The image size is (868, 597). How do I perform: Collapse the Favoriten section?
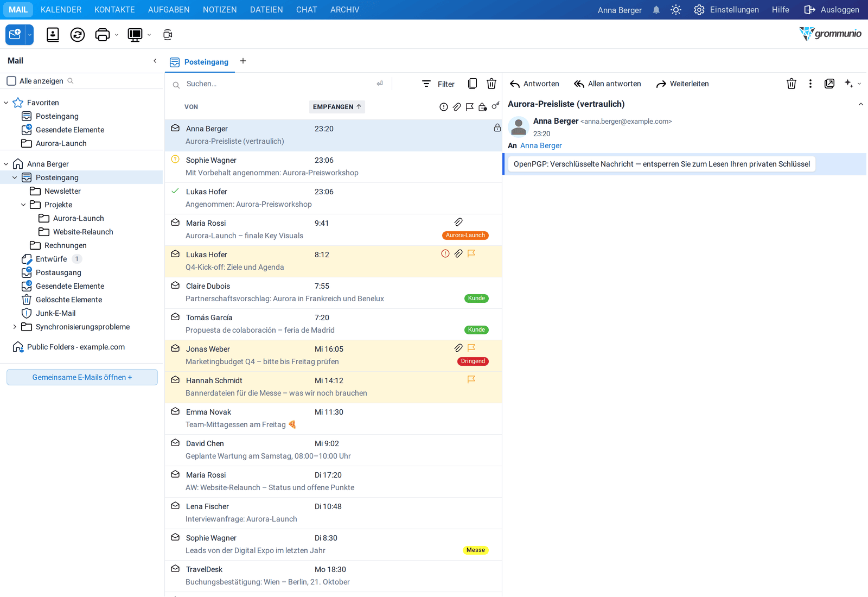coord(6,103)
